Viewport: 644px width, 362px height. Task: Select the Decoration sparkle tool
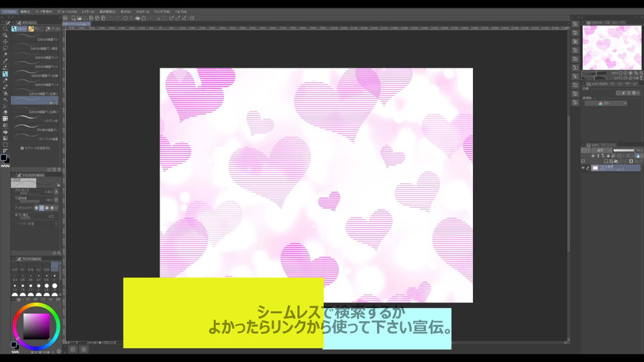pyautogui.click(x=5, y=99)
